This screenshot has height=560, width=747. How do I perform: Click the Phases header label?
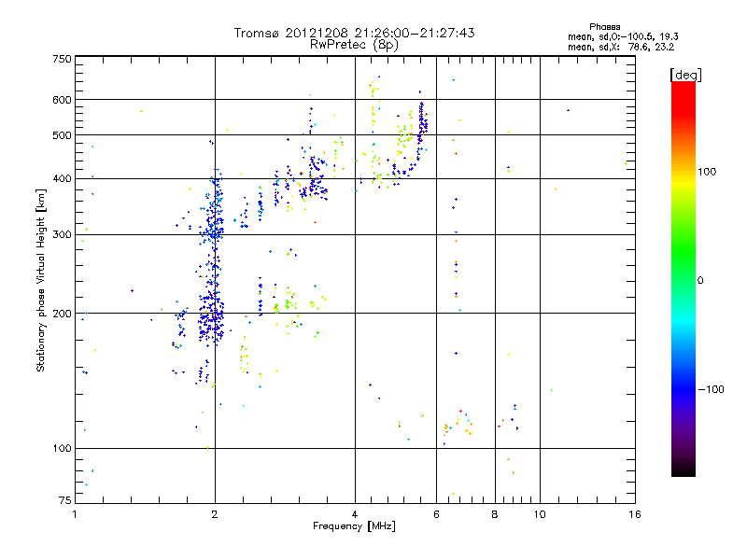click(604, 27)
